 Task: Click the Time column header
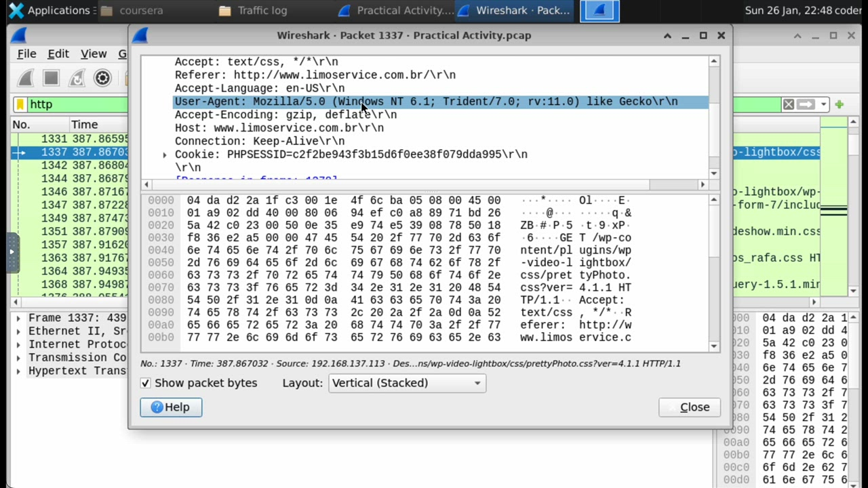[x=98, y=125]
